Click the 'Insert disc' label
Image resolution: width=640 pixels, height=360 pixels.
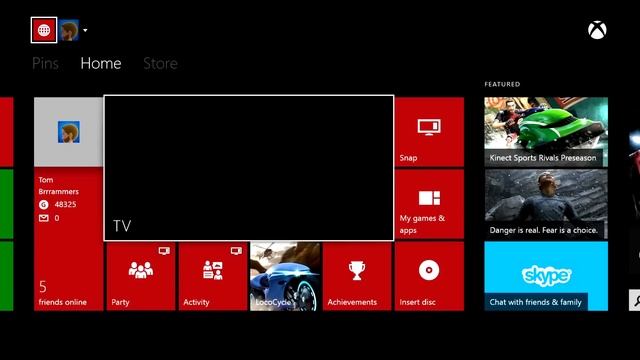click(417, 302)
